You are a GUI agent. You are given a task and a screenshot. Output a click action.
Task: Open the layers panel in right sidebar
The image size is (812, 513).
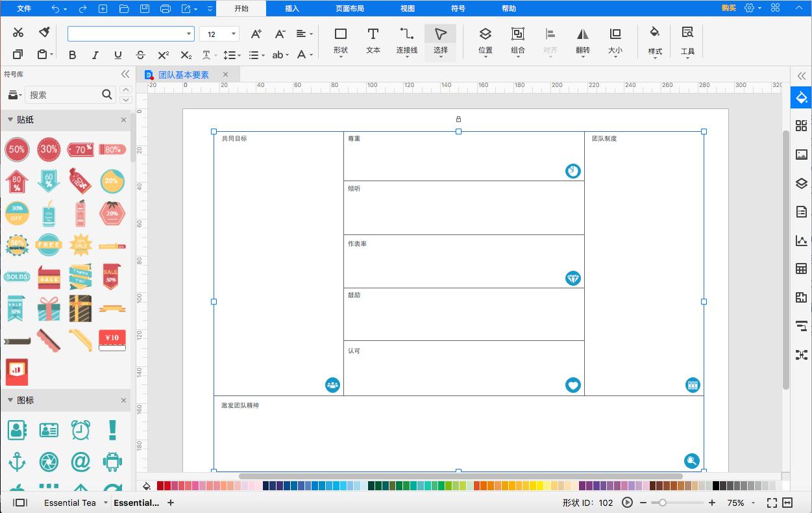pyautogui.click(x=801, y=184)
